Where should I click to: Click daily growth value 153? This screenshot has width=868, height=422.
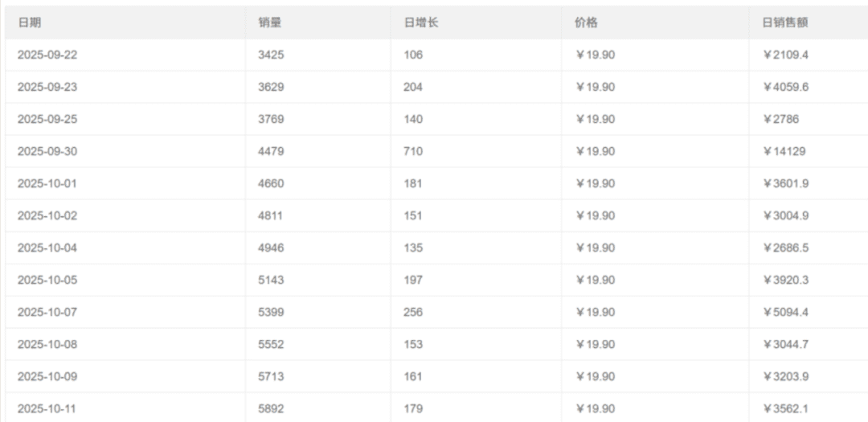point(413,344)
